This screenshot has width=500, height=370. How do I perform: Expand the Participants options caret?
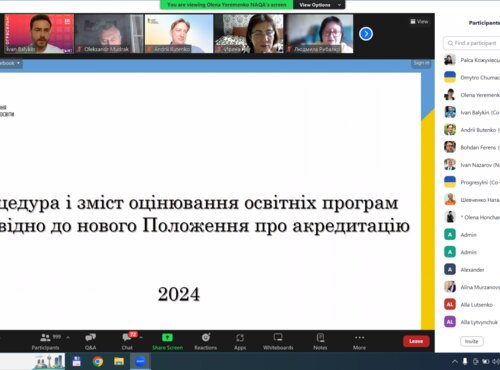(68, 338)
